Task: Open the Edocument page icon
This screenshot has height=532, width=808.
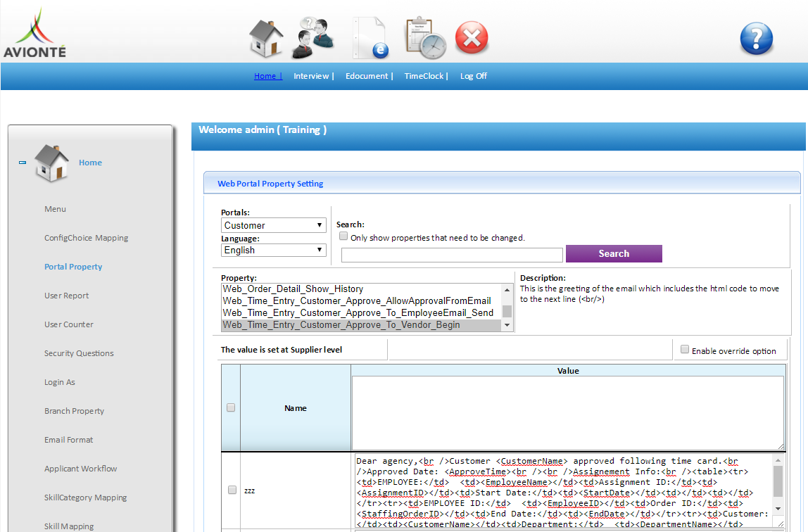Action: 370,37
